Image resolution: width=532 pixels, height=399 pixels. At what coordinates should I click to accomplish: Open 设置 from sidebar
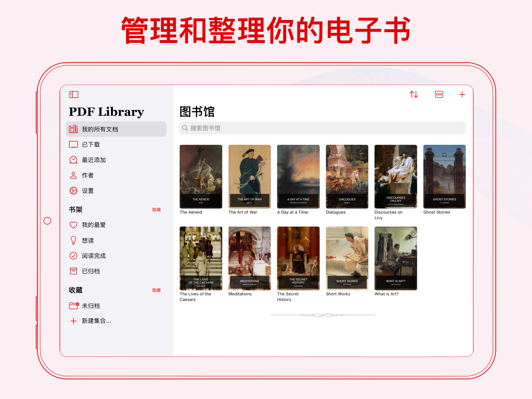pyautogui.click(x=116, y=191)
